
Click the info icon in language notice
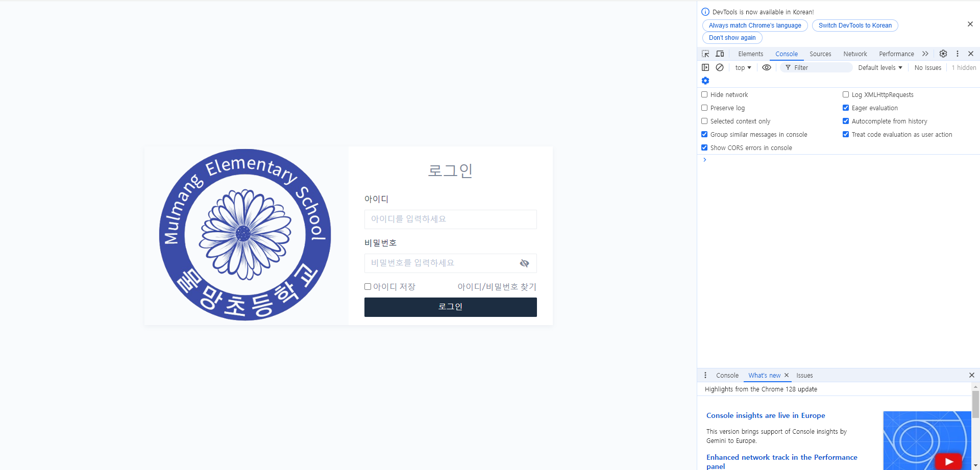[x=705, y=12]
